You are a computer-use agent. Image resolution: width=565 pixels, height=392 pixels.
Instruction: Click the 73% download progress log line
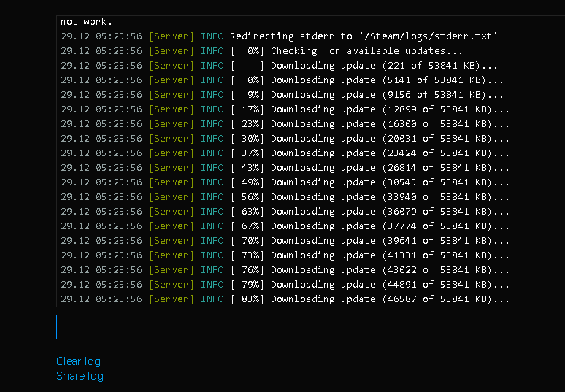point(285,255)
